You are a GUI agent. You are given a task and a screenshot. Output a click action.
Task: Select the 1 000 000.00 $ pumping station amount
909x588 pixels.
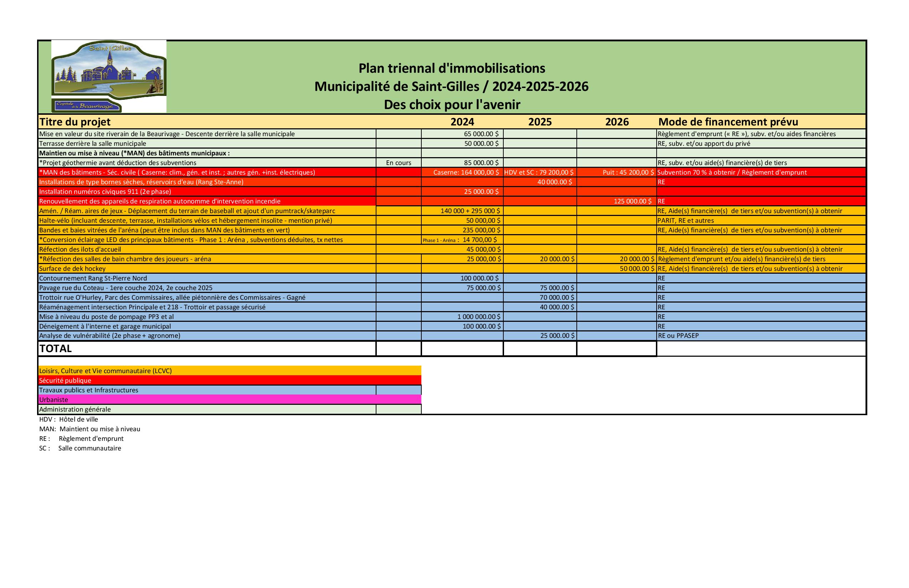(x=478, y=316)
